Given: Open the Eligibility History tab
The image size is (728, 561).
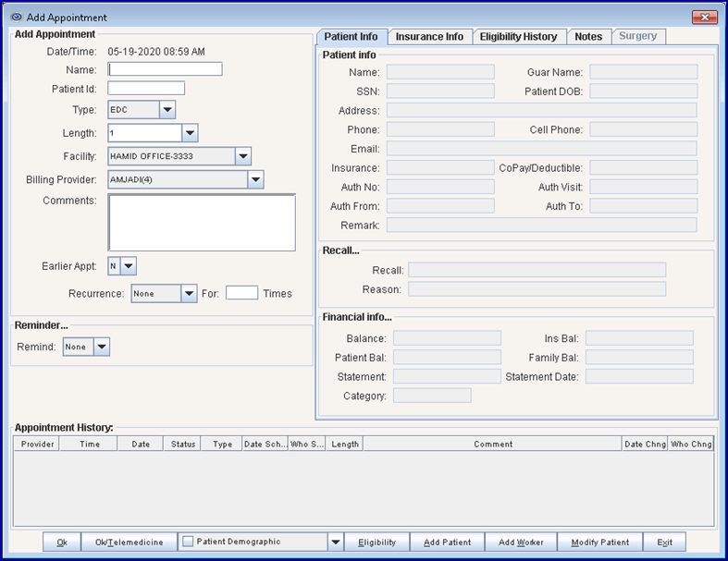Looking at the screenshot, I should click(x=519, y=37).
